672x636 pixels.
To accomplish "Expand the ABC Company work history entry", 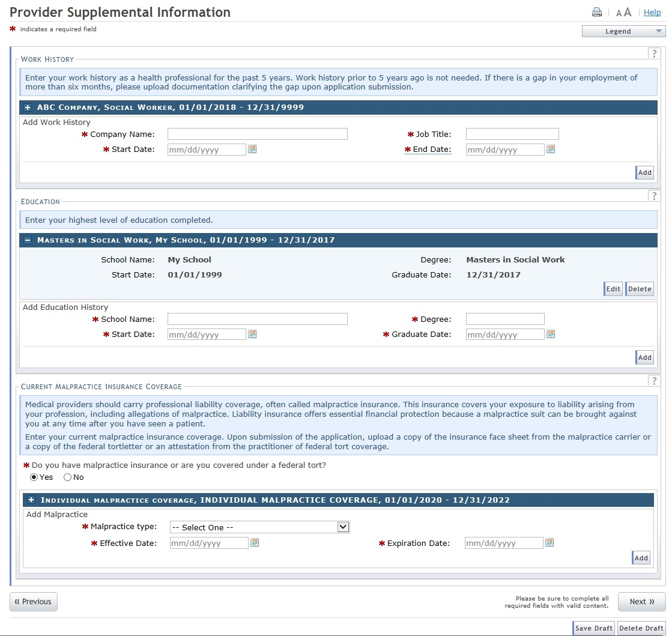I will click(28, 108).
